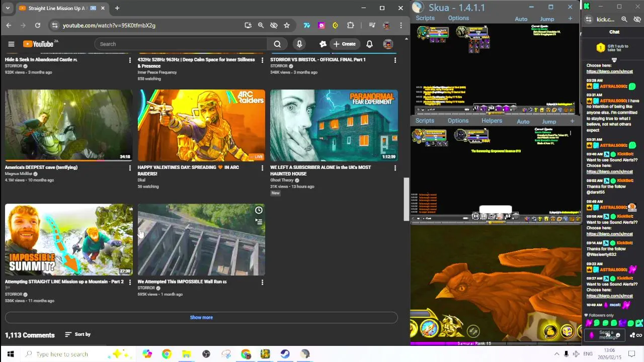Open site info icon in Kick window
644x362 pixels.
(588, 19)
